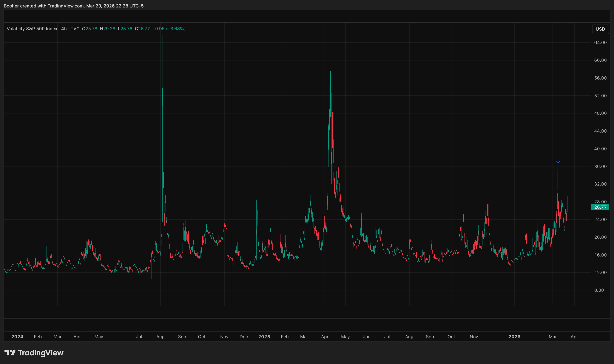Viewport: 614px width, 364px height.
Task: Click the +0.95 (+3.68%) change value
Action: [x=169, y=29]
